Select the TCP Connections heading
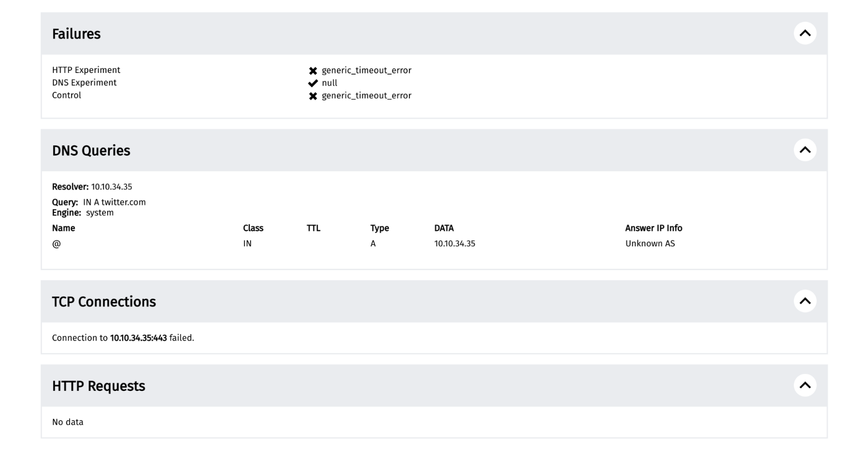The width and height of the screenshot is (868, 450). coord(104,301)
